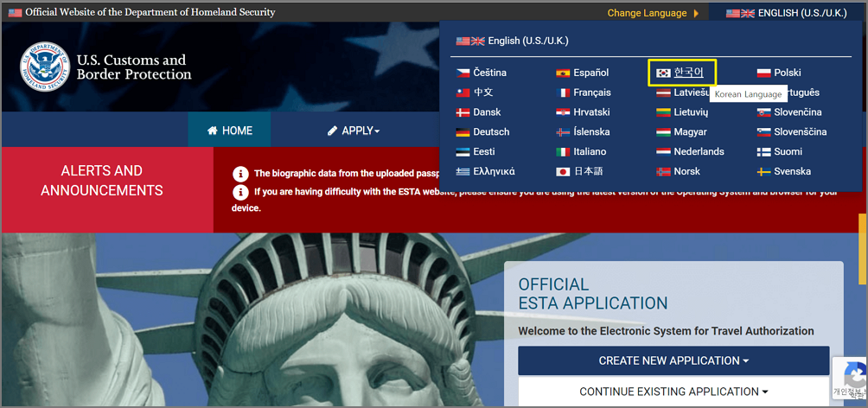
Task: Click the German flag icon beside Deutsch
Action: click(x=463, y=132)
